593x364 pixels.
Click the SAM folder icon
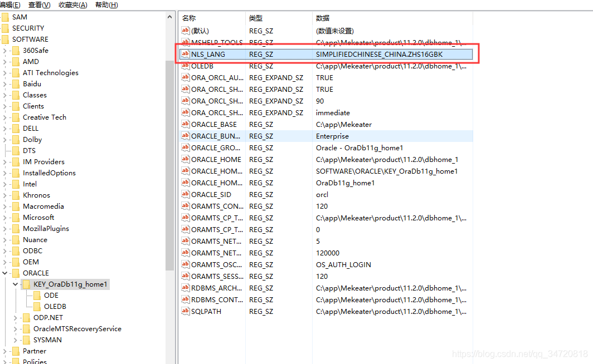click(5, 17)
